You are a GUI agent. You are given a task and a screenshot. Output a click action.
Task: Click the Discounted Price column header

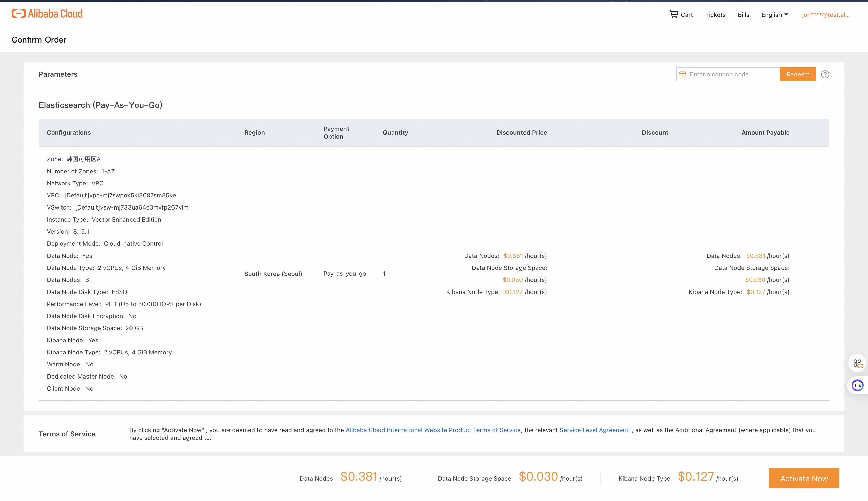(521, 133)
